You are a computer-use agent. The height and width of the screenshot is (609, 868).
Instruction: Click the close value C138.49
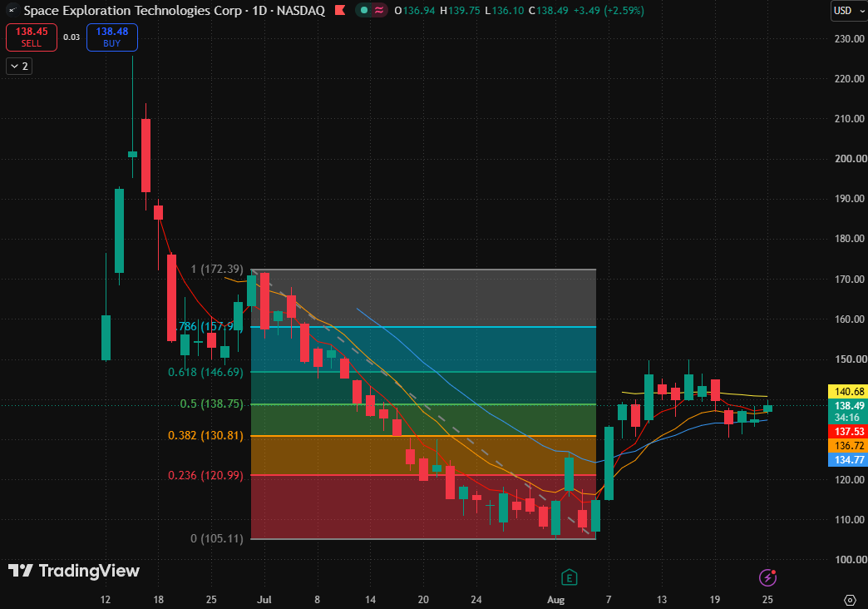[x=548, y=11]
